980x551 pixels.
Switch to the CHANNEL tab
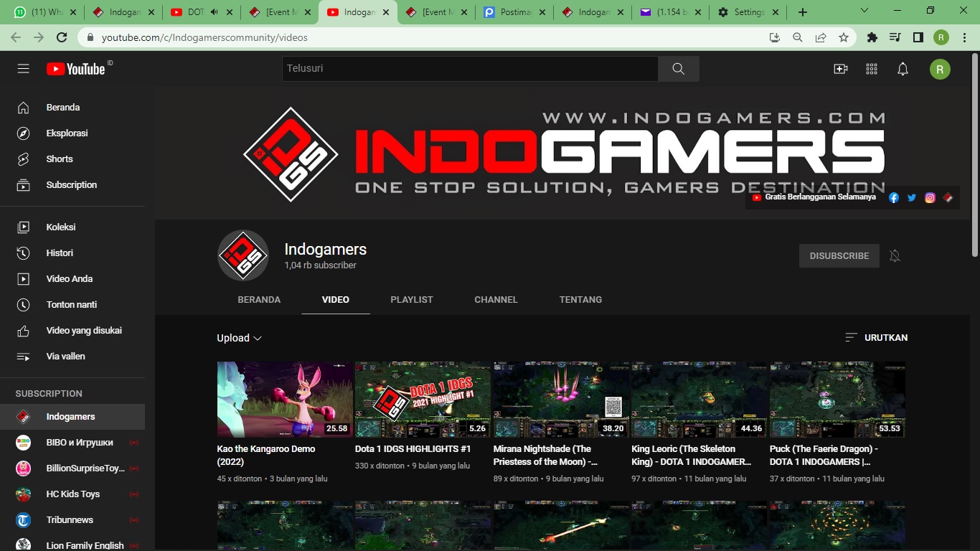click(496, 300)
